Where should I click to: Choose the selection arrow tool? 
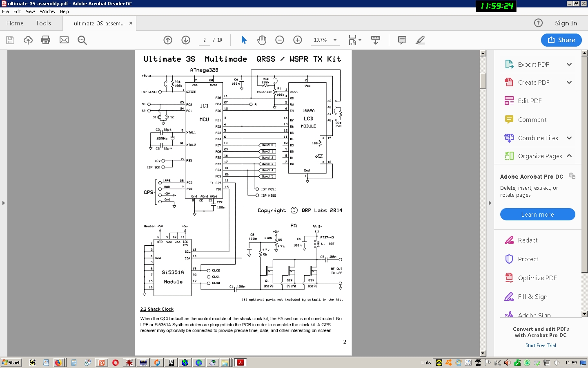tap(244, 40)
